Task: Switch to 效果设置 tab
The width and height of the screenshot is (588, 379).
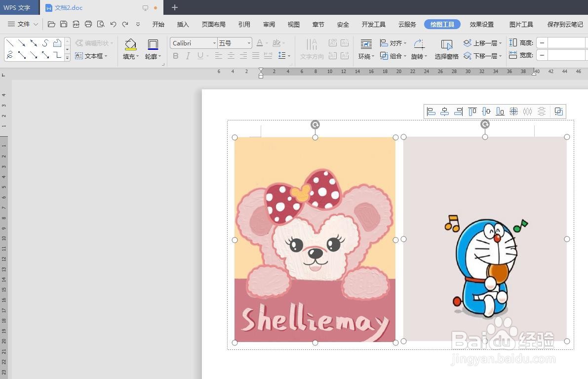Action: (x=482, y=24)
